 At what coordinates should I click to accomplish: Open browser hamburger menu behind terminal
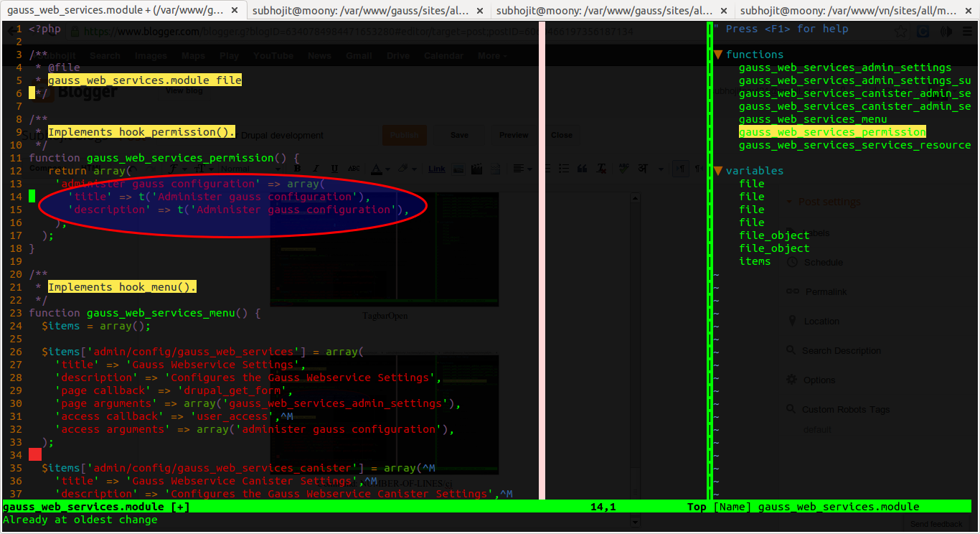[966, 32]
